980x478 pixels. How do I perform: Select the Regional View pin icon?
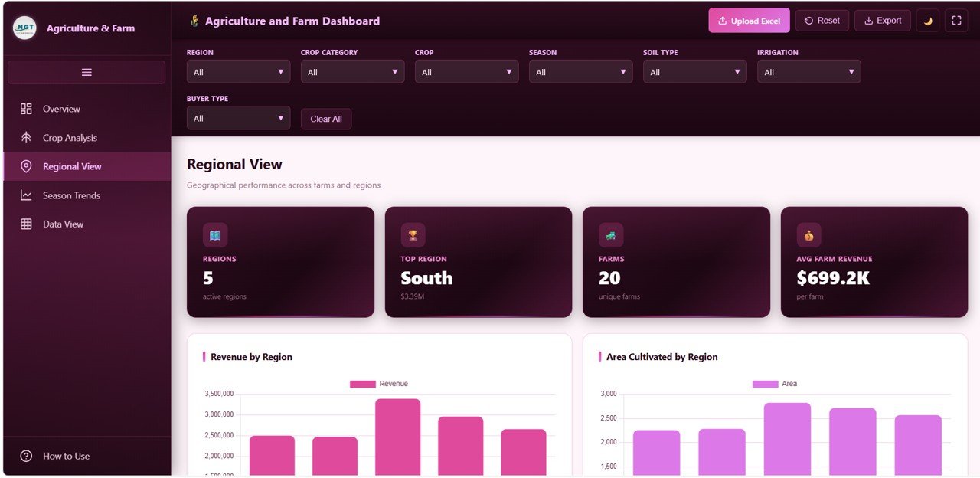(25, 166)
